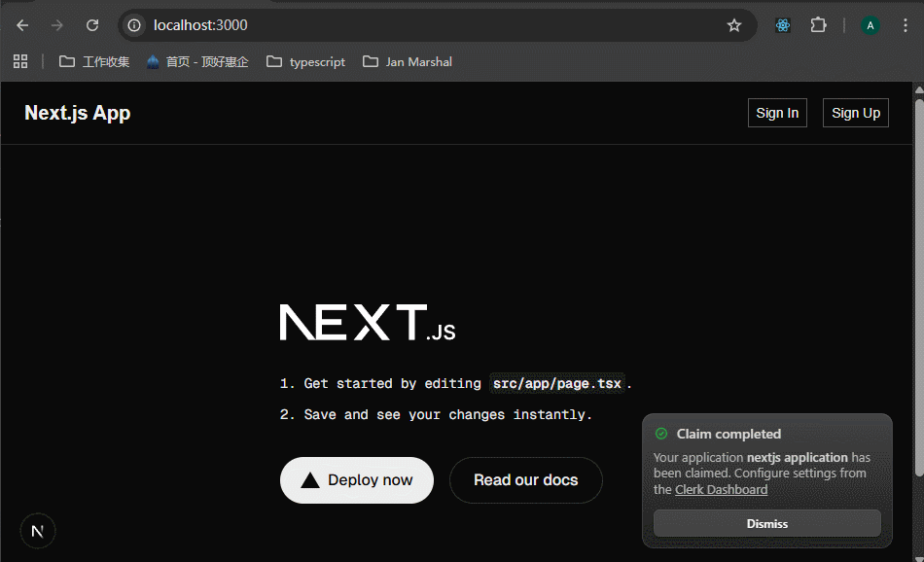Click the Sign In button

(x=777, y=113)
